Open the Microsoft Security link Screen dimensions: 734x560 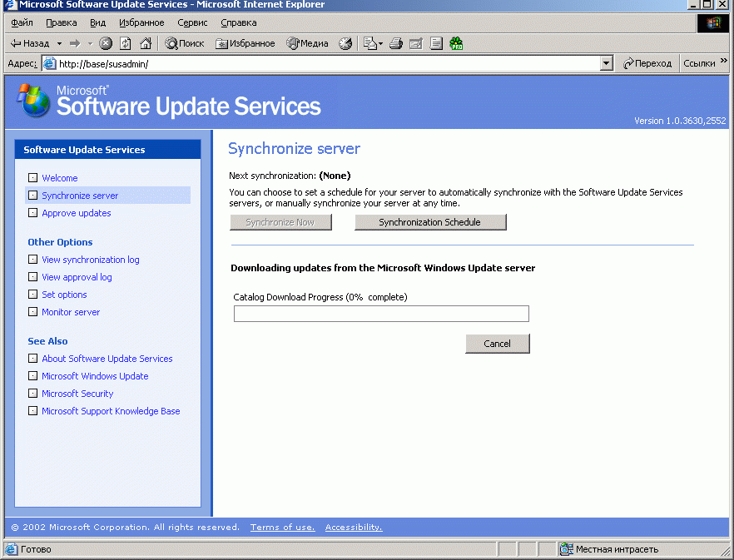[77, 394]
